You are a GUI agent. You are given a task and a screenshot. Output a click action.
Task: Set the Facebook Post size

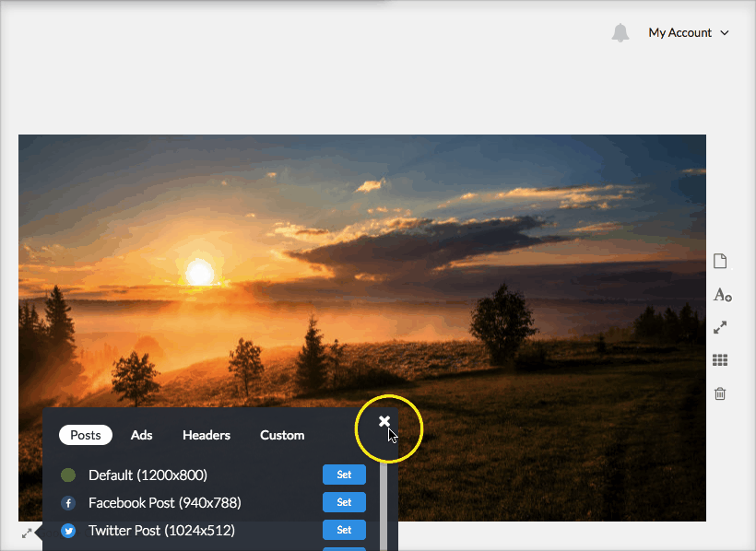[x=344, y=503]
